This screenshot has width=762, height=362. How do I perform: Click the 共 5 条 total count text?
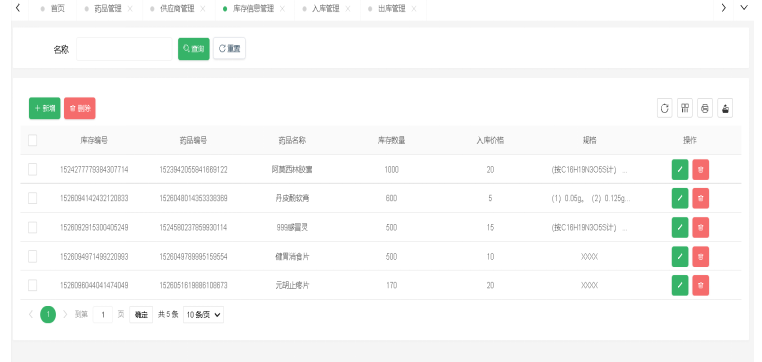click(168, 315)
